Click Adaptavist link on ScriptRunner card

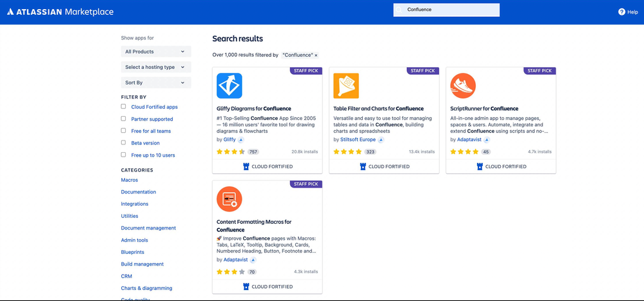(x=469, y=140)
